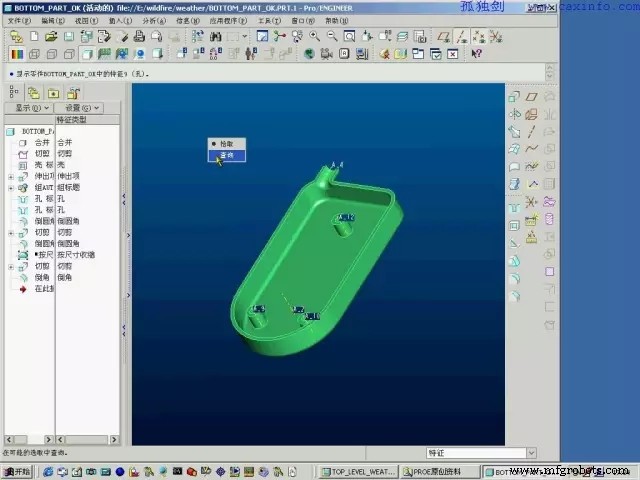640x480 pixels.
Task: Open the 视图 (View) menu
Action: click(x=87, y=20)
